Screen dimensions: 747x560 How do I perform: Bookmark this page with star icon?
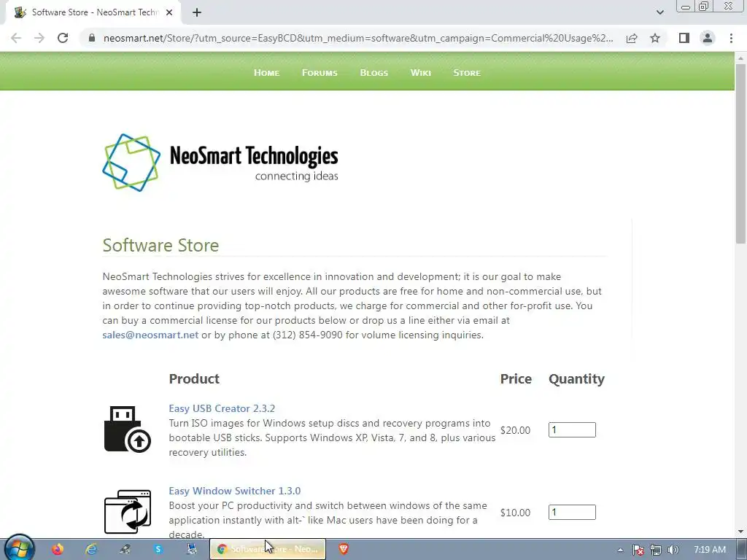[655, 38]
